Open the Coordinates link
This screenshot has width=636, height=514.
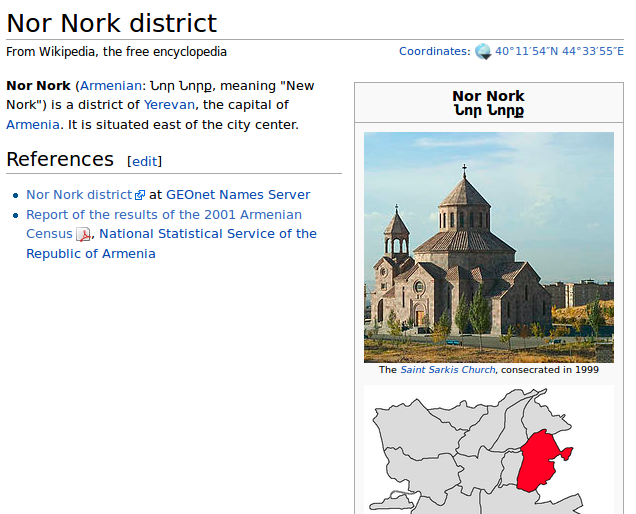click(x=433, y=51)
